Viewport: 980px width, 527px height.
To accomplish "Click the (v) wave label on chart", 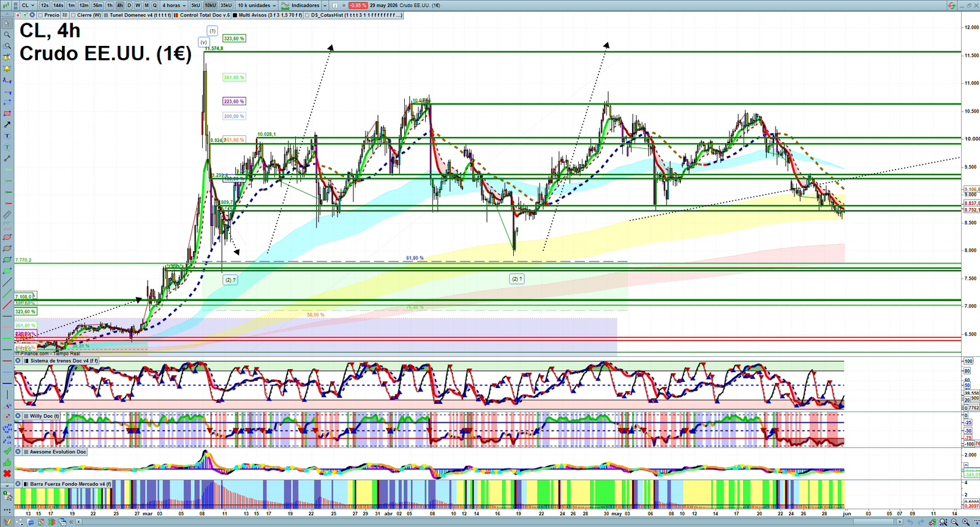I will coord(203,42).
